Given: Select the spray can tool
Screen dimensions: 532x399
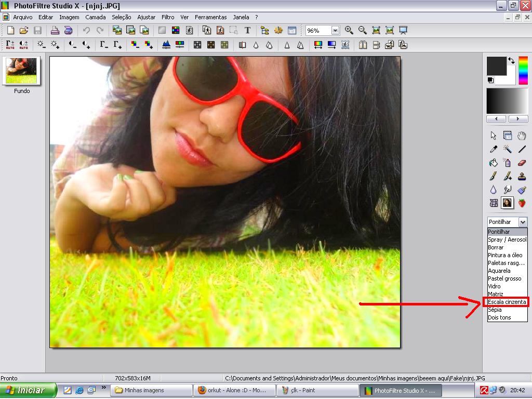Looking at the screenshot, I should coord(507,163).
